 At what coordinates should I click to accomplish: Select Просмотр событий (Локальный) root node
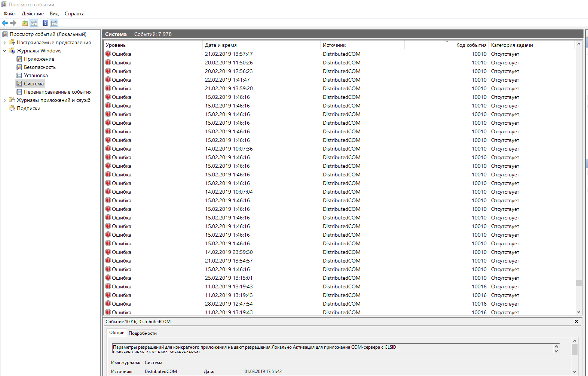pos(48,34)
